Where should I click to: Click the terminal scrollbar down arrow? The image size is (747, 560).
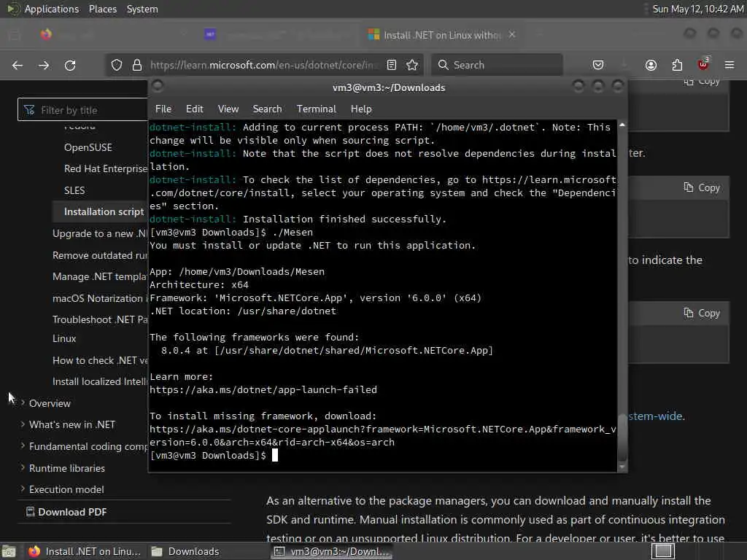622,467
